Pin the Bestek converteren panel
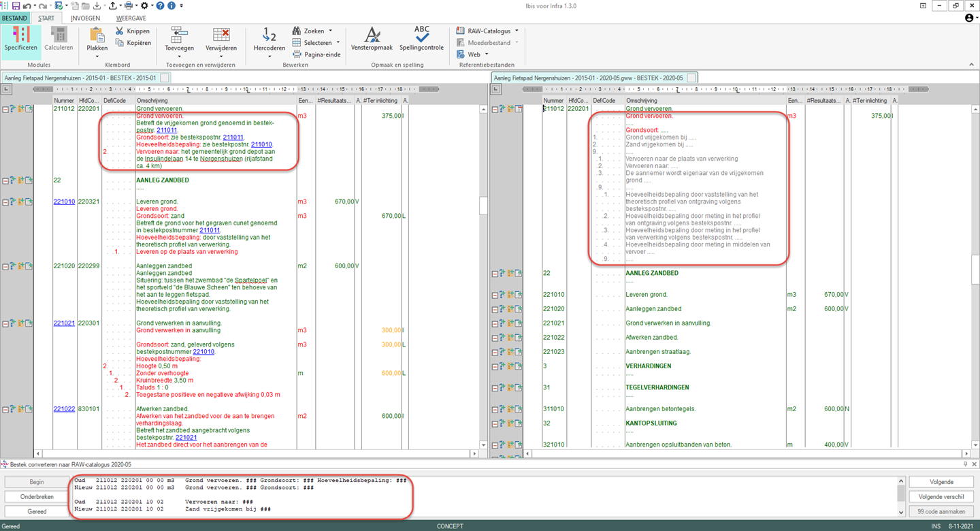This screenshot has width=980, height=531. pos(965,464)
